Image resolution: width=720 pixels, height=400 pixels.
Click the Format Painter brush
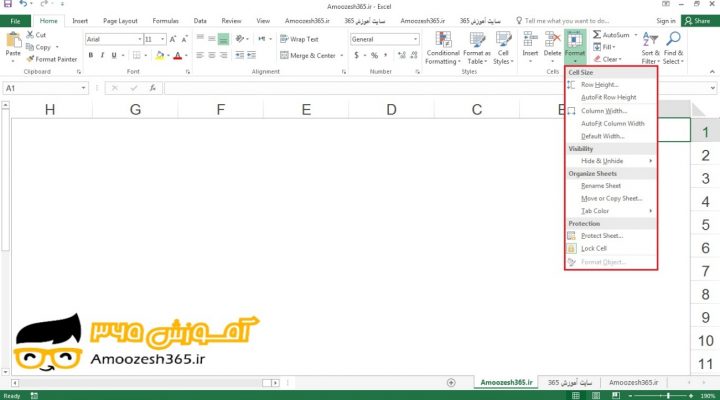coord(30,59)
